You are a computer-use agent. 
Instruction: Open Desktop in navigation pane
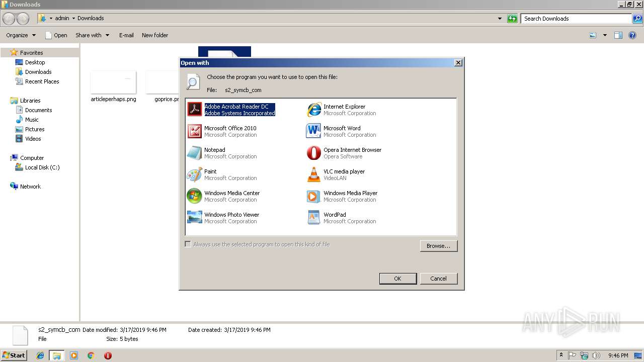click(x=35, y=62)
